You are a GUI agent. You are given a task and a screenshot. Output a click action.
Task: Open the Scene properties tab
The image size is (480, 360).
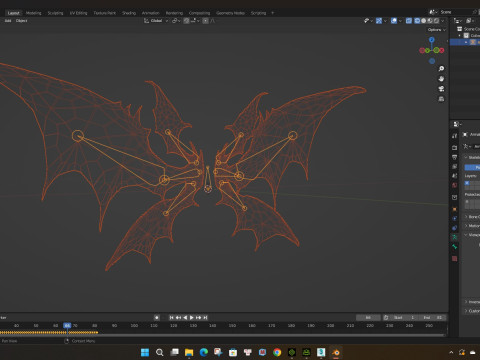[x=455, y=176]
